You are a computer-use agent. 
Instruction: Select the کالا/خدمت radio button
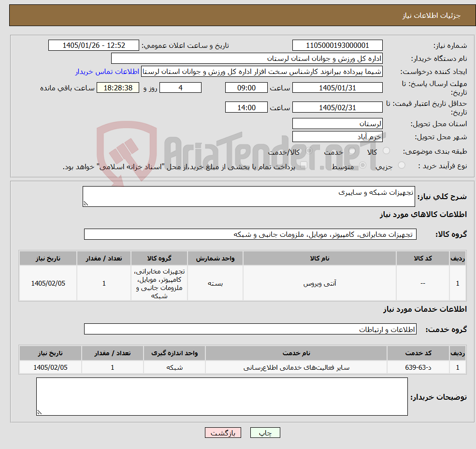309,151
